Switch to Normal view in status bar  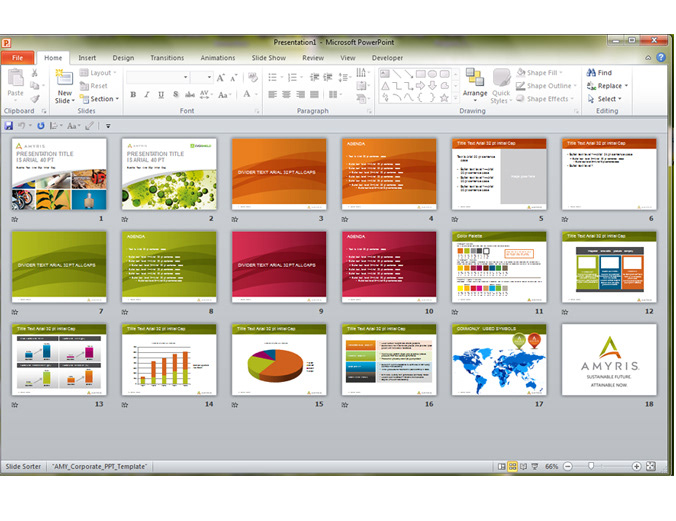tap(501, 467)
